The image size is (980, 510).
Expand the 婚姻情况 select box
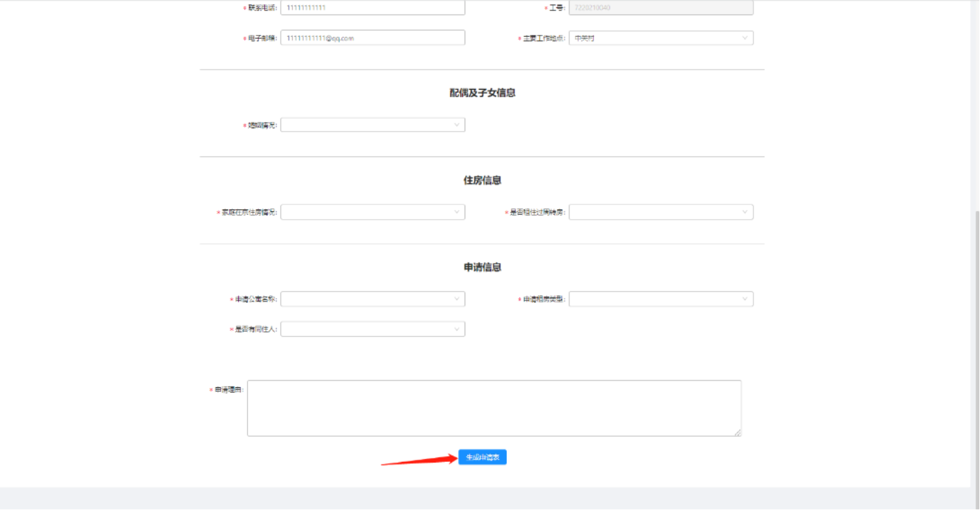tap(366, 125)
